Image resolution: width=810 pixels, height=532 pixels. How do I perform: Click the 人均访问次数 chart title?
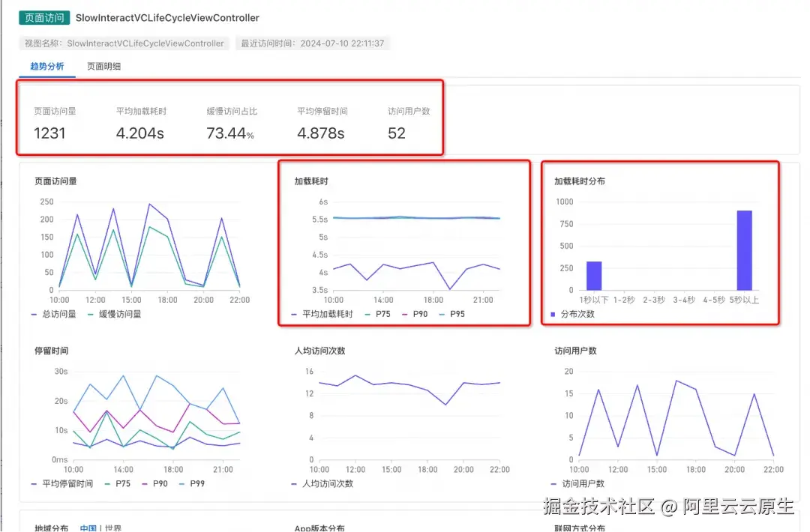click(319, 351)
